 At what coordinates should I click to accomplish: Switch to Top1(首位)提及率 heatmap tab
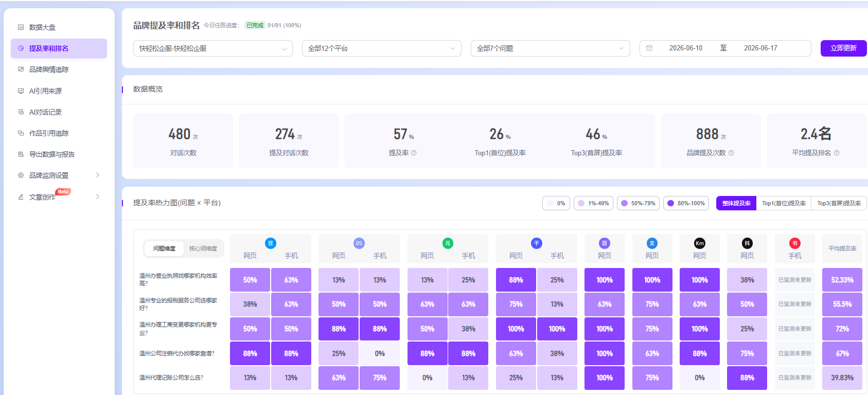(784, 203)
